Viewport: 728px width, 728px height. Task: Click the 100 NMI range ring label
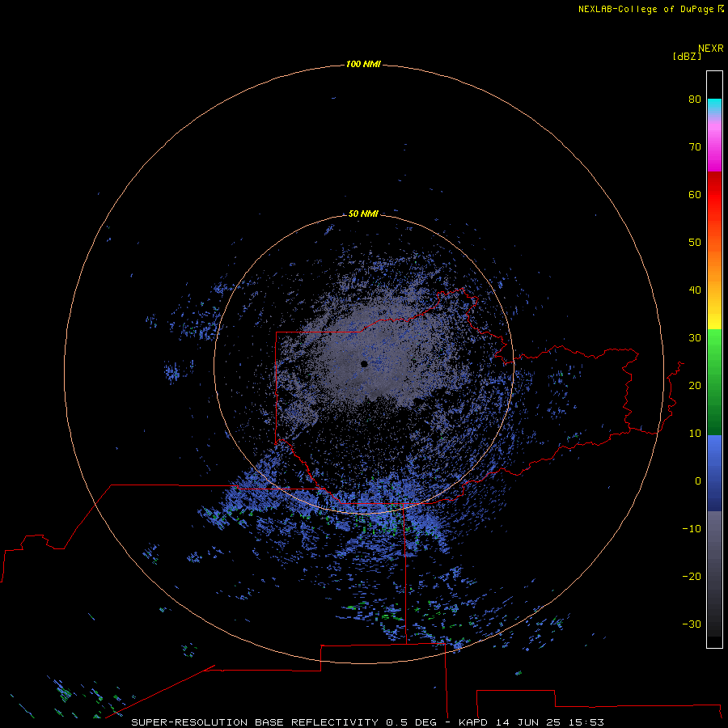(x=363, y=64)
